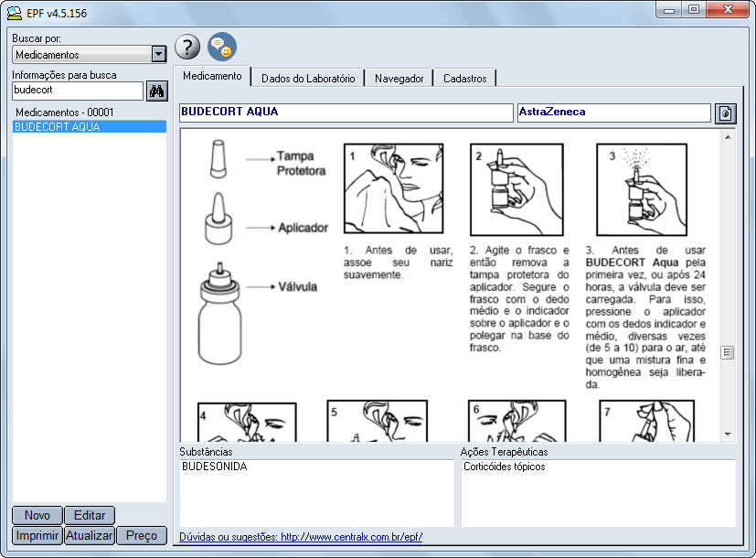Switch to the Navegador tab

[399, 78]
